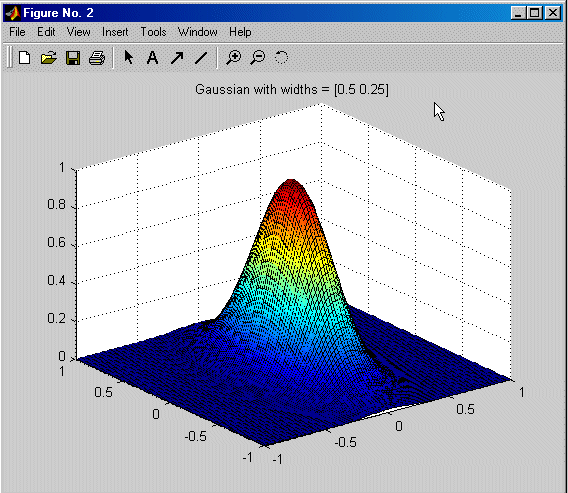Enable the Rotate 3D tool
This screenshot has height=493, width=568.
click(x=281, y=58)
